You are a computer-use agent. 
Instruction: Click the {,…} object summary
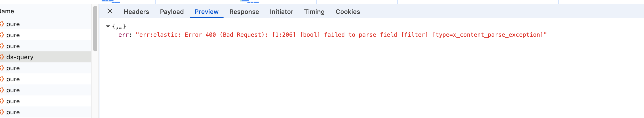pos(119,26)
